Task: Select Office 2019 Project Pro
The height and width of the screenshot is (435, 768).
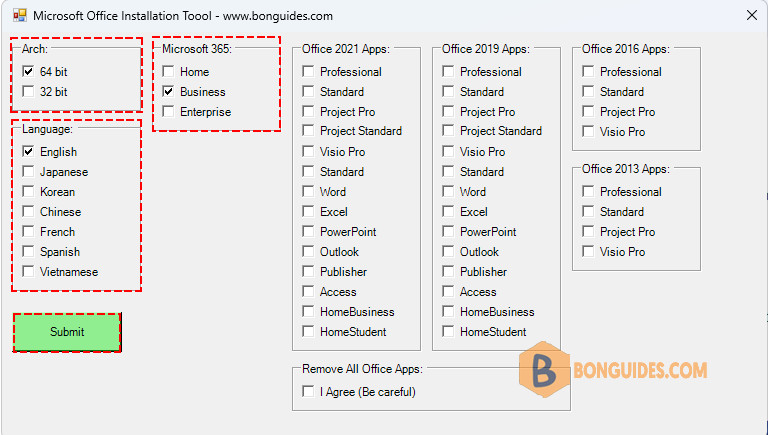Action: point(448,112)
